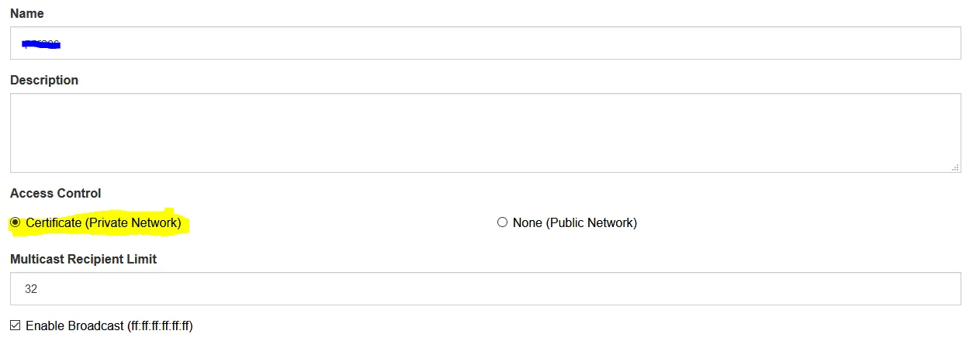Screen dimensions: 980x341
Task: Click the "Description" field label
Action: click(x=44, y=80)
